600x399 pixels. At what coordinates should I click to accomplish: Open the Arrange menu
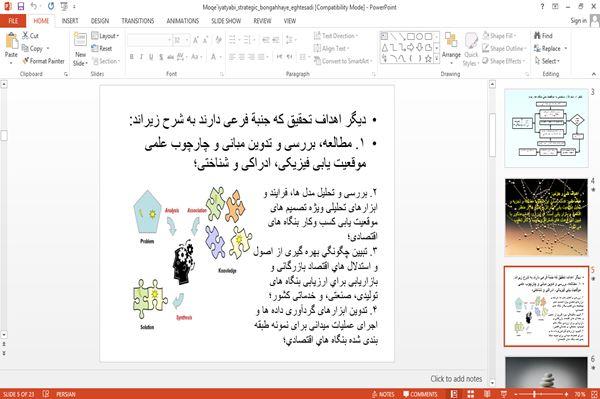tap(451, 48)
